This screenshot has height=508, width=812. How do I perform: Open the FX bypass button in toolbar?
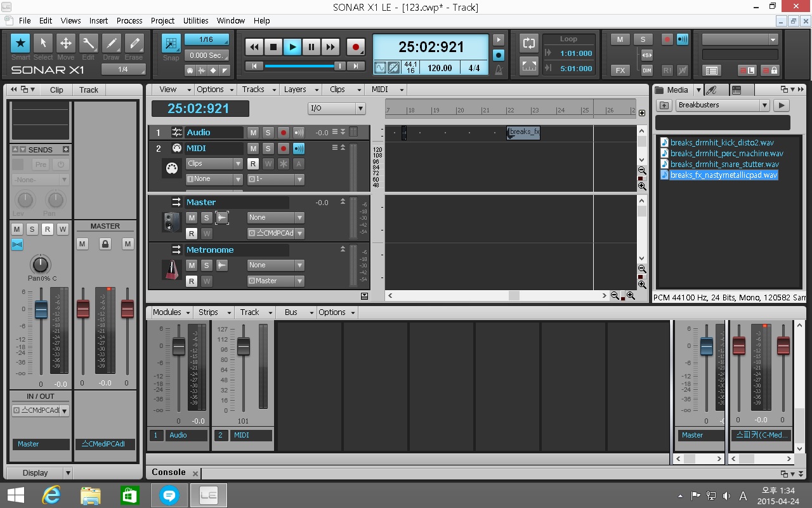click(x=620, y=70)
